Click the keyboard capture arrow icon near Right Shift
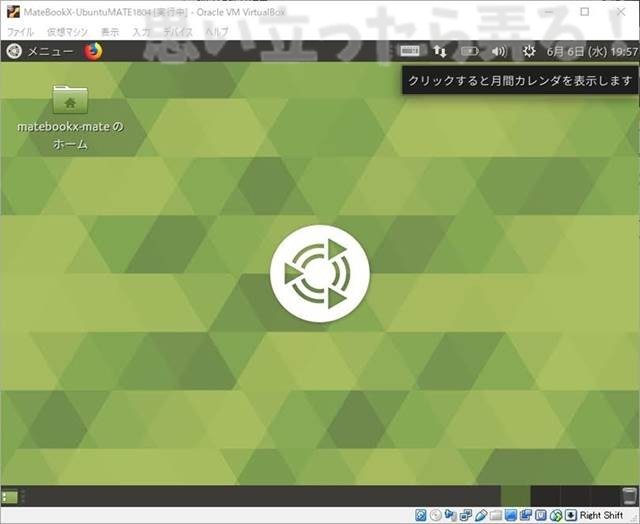The width and height of the screenshot is (640, 524). pos(571,515)
